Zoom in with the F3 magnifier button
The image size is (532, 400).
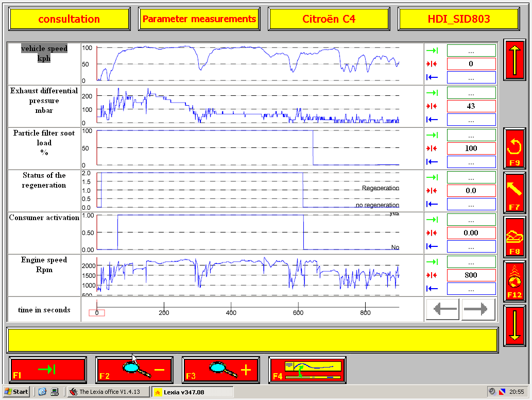pyautogui.click(x=221, y=370)
